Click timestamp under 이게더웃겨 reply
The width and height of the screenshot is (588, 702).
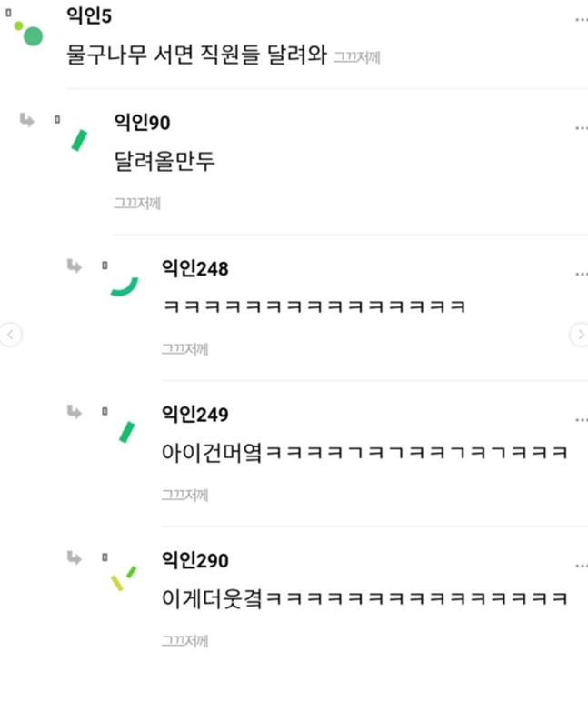[184, 641]
